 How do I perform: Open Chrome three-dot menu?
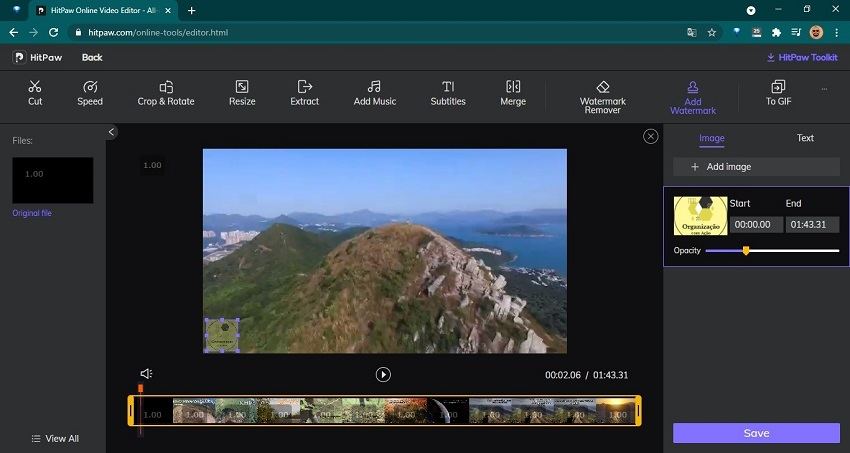pos(835,33)
